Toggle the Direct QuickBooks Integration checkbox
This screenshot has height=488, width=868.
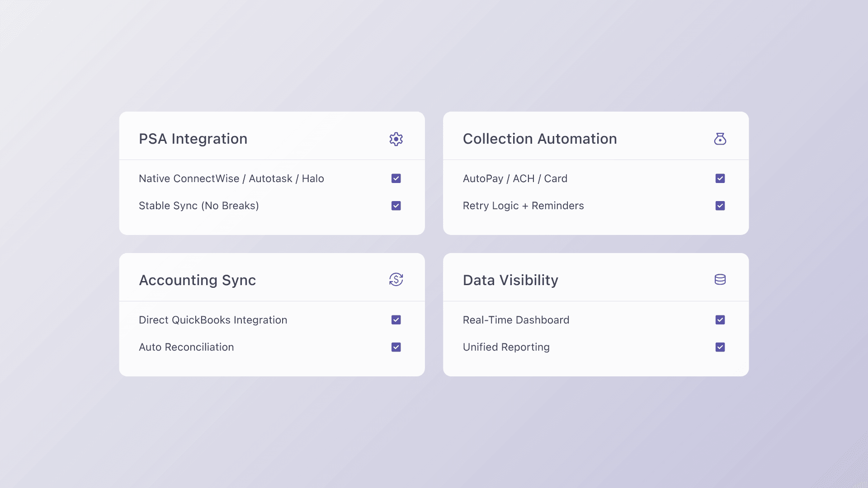point(396,320)
